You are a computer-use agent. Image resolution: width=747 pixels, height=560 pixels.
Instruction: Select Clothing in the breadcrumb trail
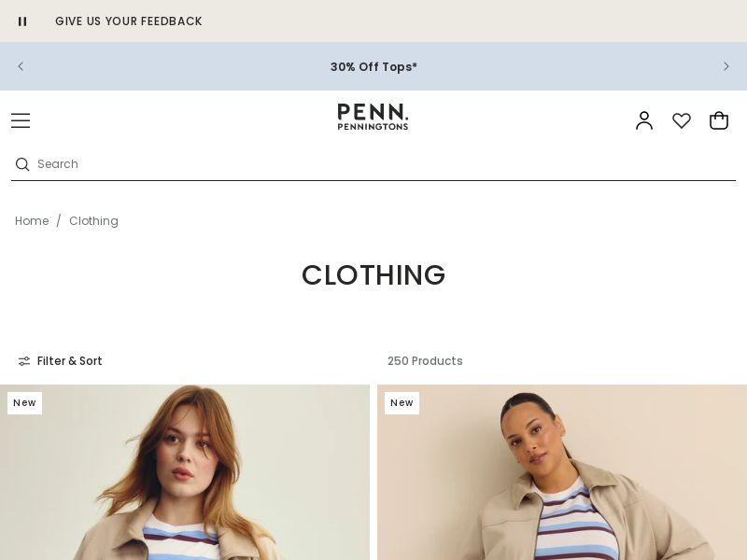click(x=93, y=221)
